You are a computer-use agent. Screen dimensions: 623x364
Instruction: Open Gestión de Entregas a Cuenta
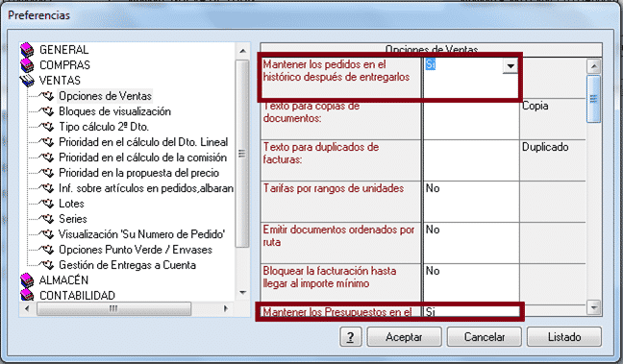127,265
